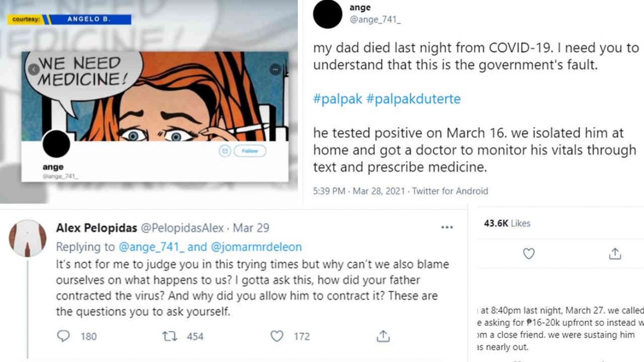
Task: Click Alex Pelopidas's avatar picture
Action: 28,238
